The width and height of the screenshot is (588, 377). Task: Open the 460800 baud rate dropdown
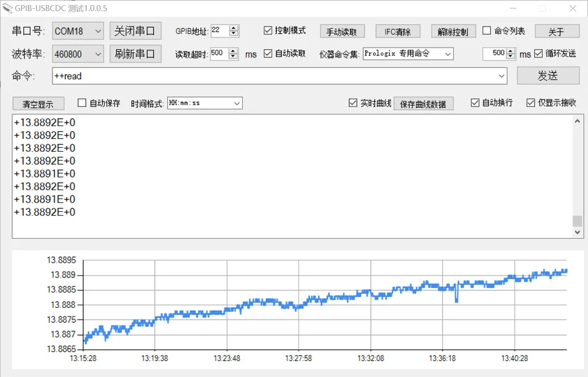click(x=78, y=54)
